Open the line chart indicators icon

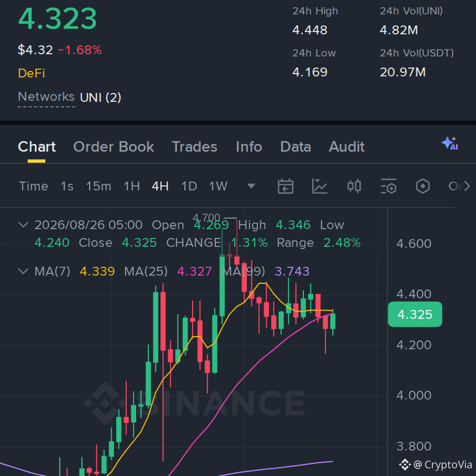[x=320, y=186]
